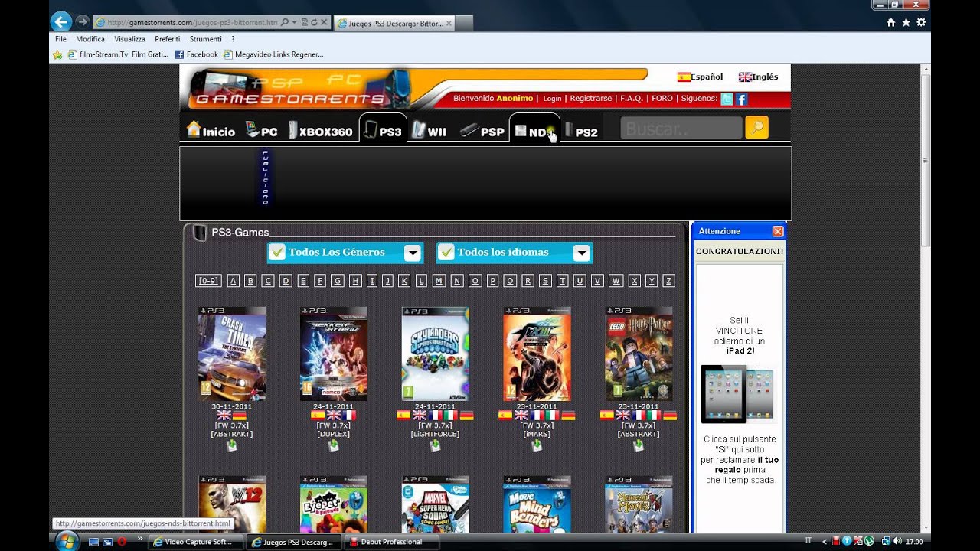Open Megavideo Links Regener bookmark

pyautogui.click(x=273, y=54)
